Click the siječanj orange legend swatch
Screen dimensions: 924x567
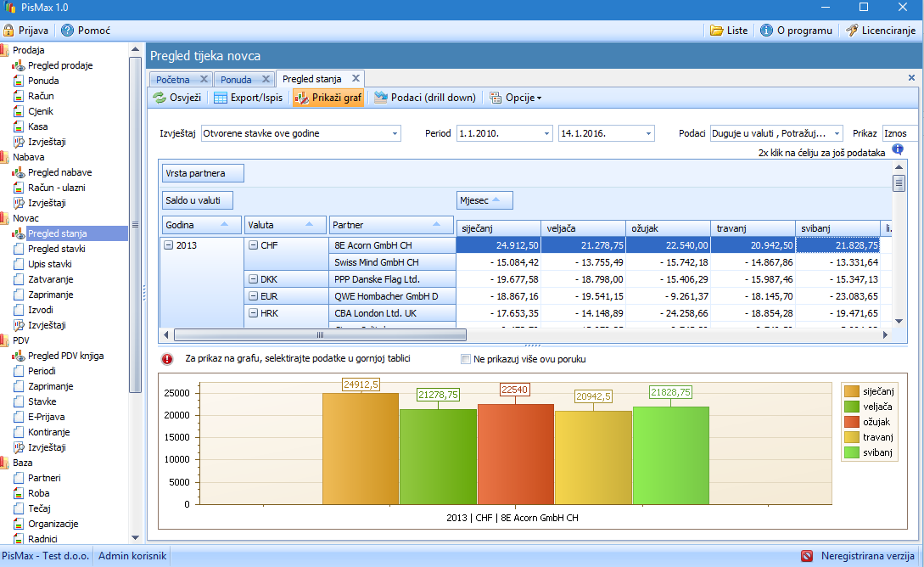pyautogui.click(x=852, y=391)
